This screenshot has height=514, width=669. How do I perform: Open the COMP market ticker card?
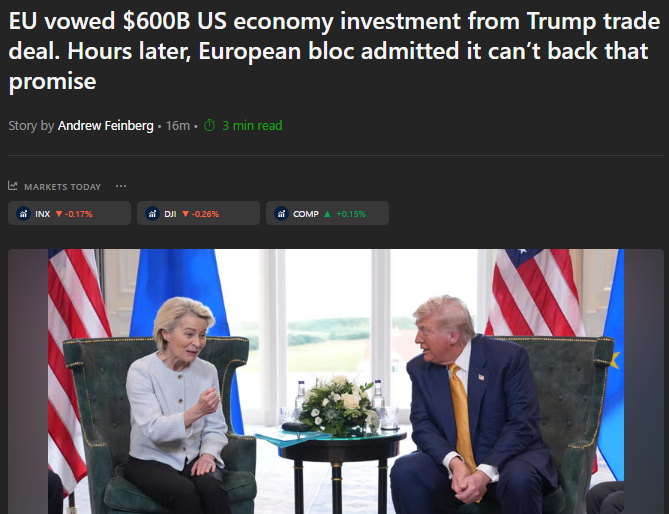point(327,213)
